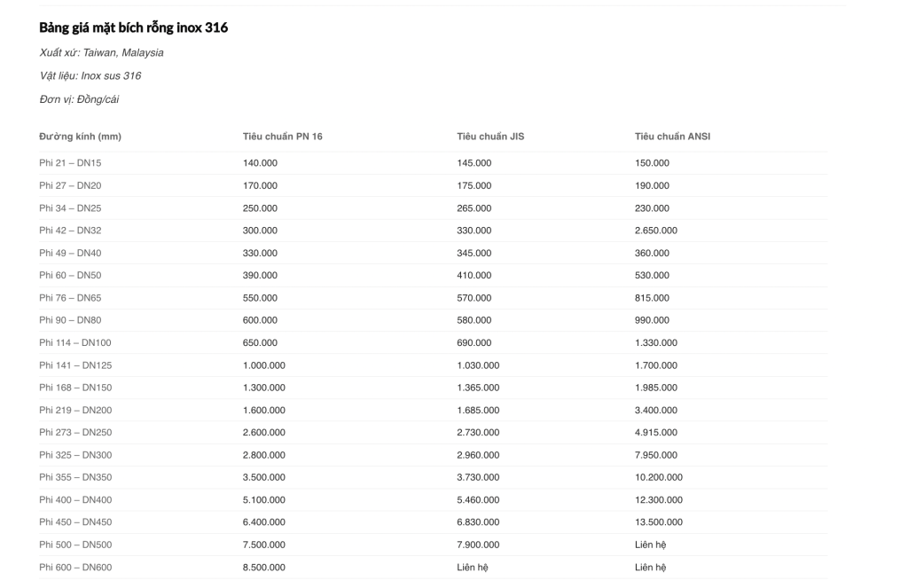Click the "Đường kính (mm)" column header
Image resolution: width=908 pixels, height=588 pixels.
(x=80, y=137)
